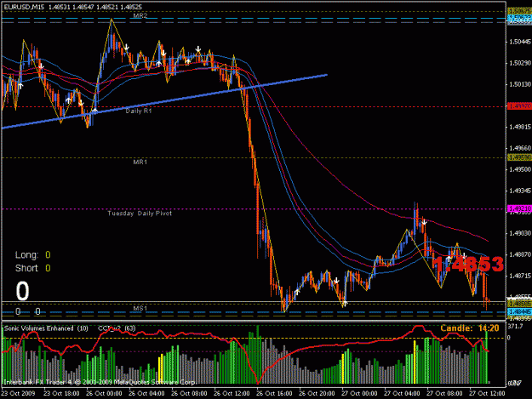Click the 1.49660 price axis label
The width and height of the screenshot is (532, 399).
click(x=520, y=148)
